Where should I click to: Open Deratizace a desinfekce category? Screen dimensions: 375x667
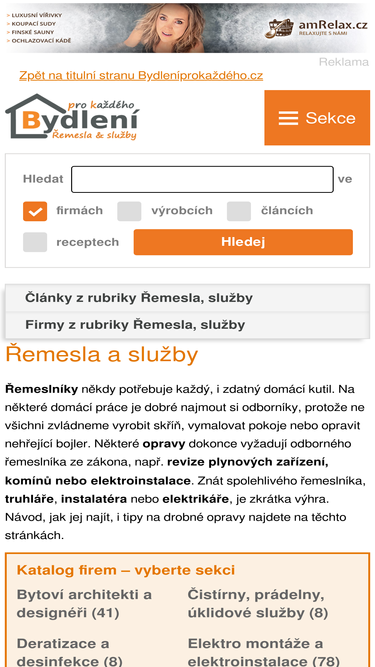click(x=70, y=652)
